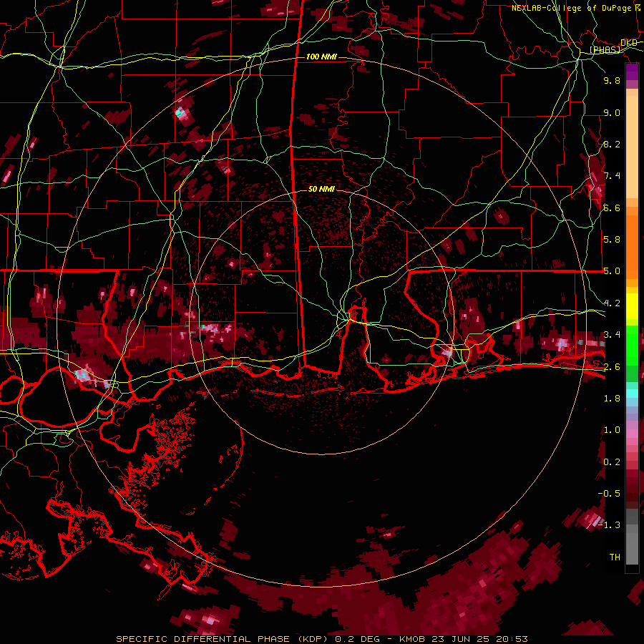Click the bright yellow segment of the color bar
Image resolution: width=644 pixels, height=644 pixels.
(x=632, y=306)
